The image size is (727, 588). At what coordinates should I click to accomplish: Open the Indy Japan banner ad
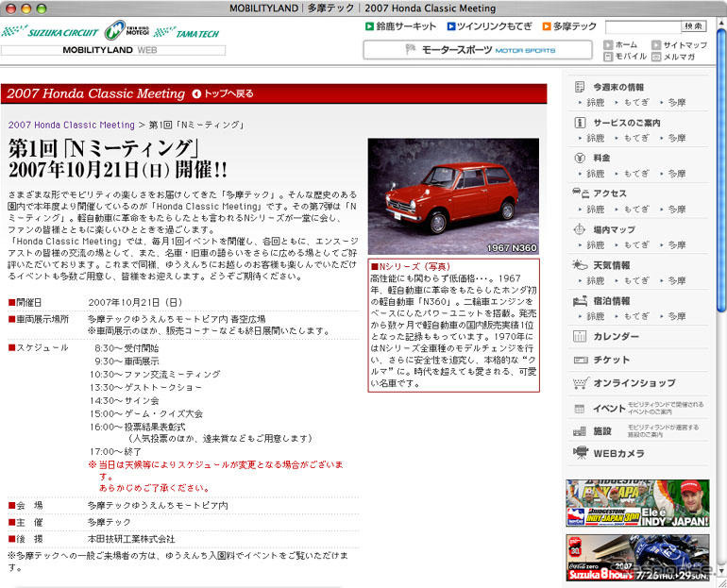point(637,503)
